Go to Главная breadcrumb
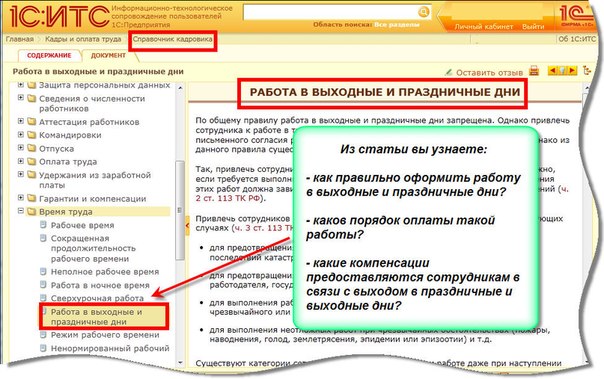 coord(20,39)
